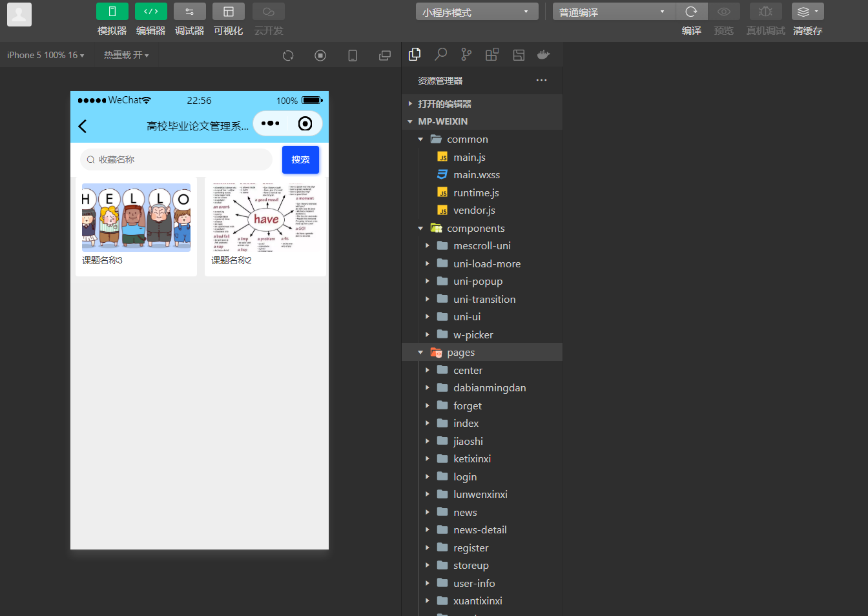The width and height of the screenshot is (868, 616).
Task: Collapse the components folder
Action: click(482, 228)
